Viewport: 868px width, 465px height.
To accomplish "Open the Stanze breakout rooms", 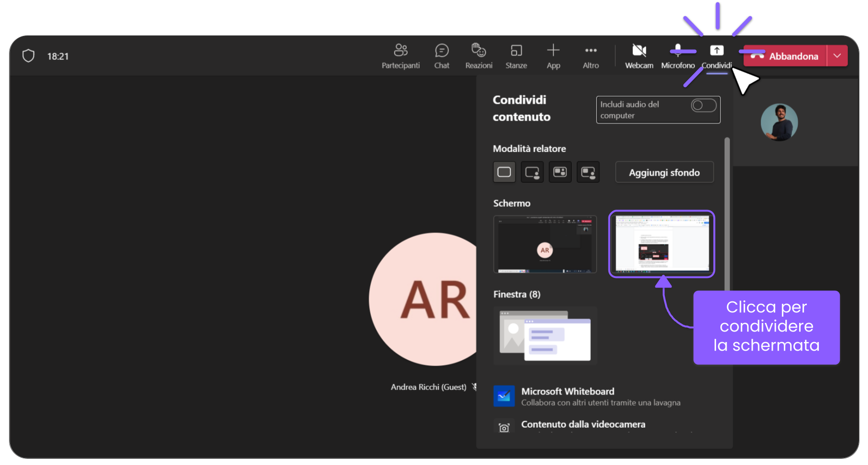I will pos(516,56).
